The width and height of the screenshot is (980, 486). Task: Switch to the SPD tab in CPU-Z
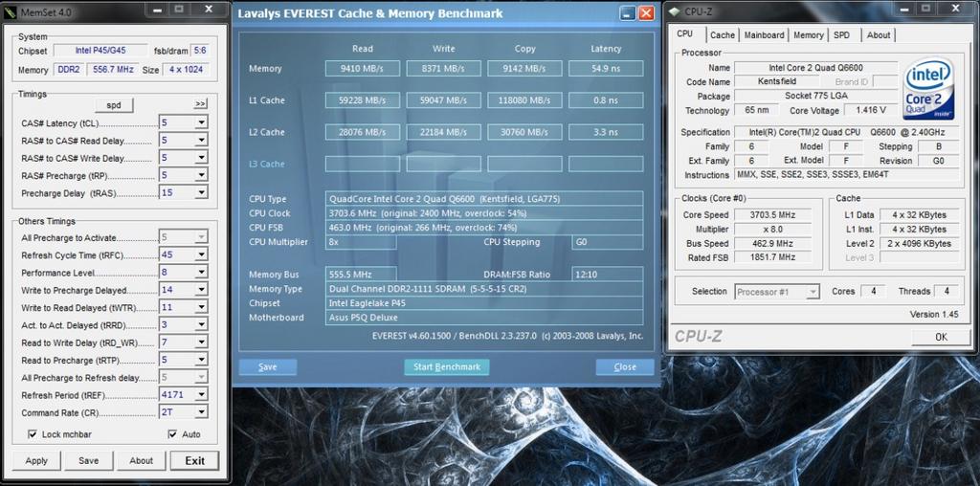point(842,35)
